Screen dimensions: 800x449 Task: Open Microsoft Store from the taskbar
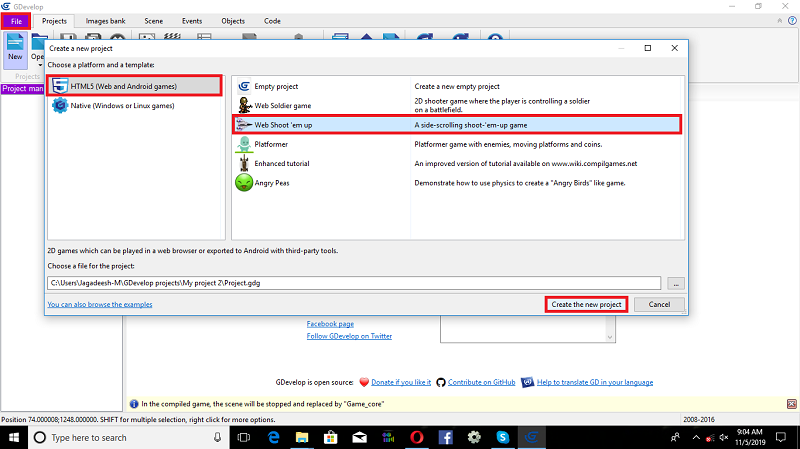[331, 438]
